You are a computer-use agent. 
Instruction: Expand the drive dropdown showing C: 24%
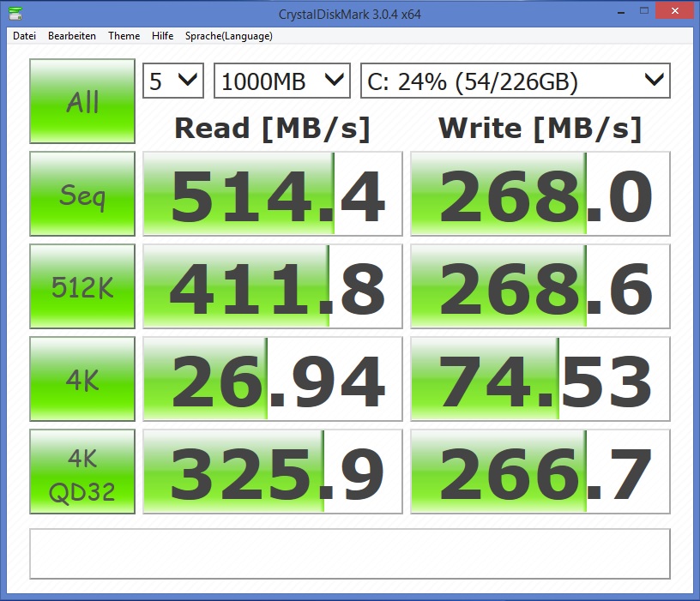[516, 81]
